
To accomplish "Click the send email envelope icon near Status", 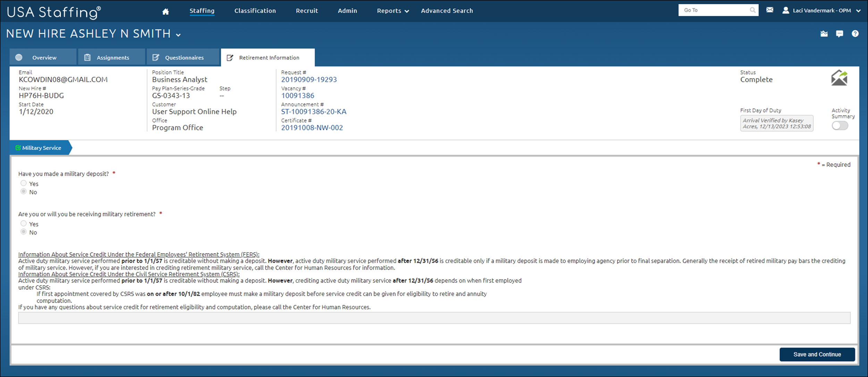I will click(x=839, y=78).
